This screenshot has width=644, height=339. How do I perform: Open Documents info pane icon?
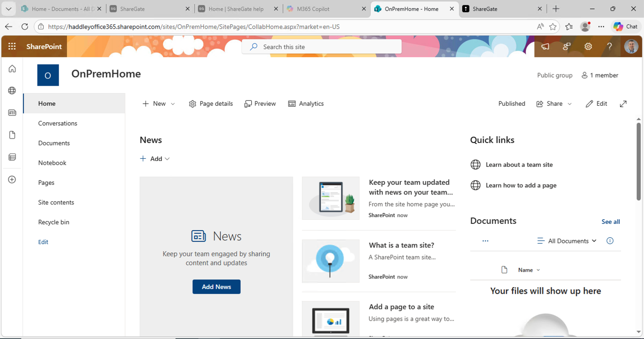tap(610, 241)
